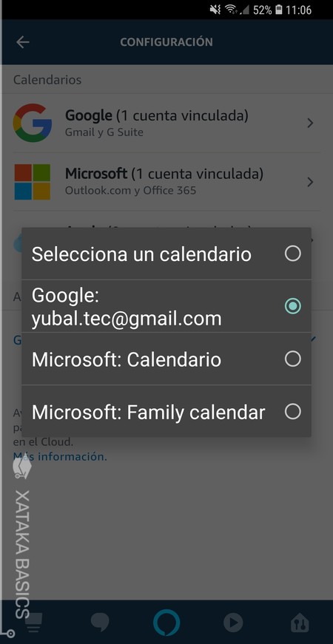Tap the battery indicator in status bar
The height and width of the screenshot is (644, 333).
(279, 10)
